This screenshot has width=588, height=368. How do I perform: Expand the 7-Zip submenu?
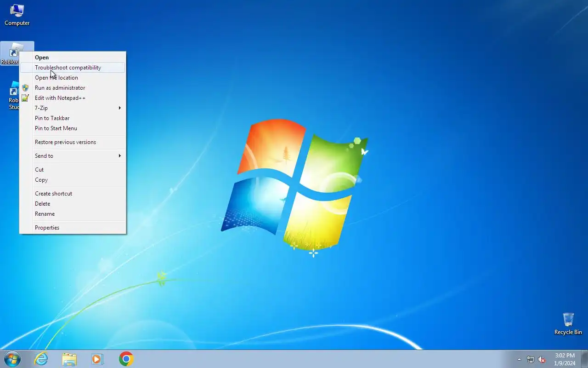tap(73, 108)
